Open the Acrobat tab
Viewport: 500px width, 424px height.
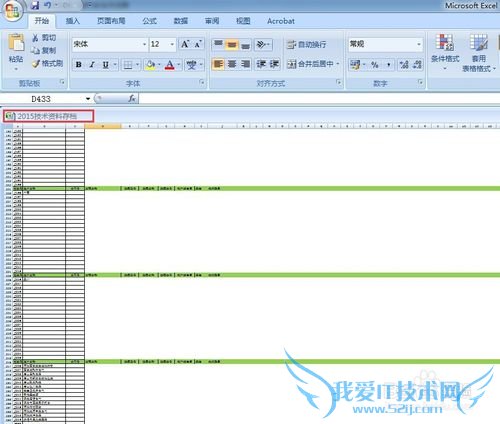281,21
